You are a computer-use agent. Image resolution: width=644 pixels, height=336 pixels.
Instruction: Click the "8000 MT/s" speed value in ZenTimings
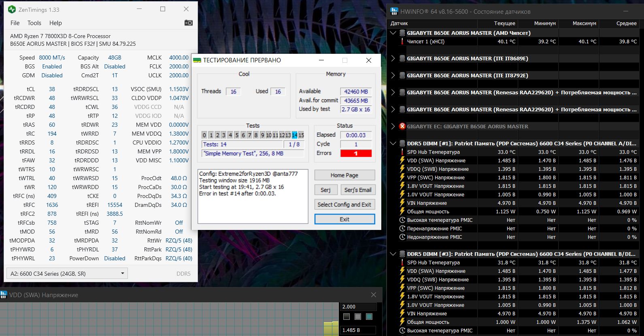coord(52,57)
